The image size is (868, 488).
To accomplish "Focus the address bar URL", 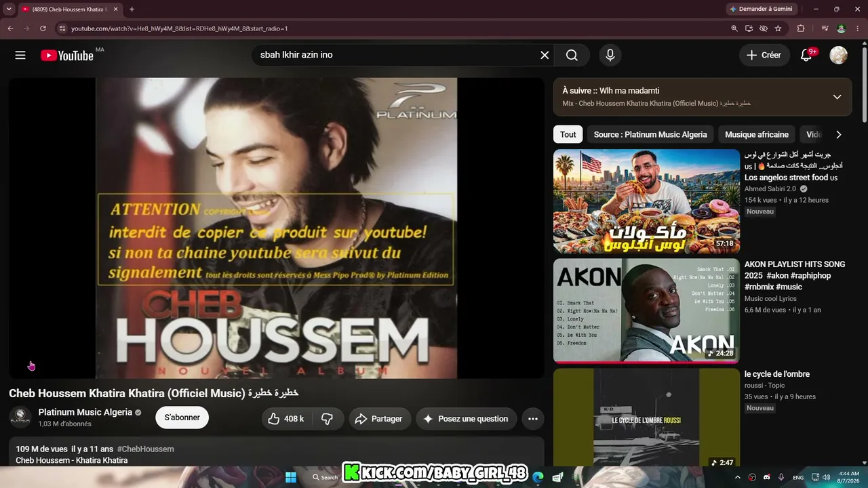I will 180,28.
